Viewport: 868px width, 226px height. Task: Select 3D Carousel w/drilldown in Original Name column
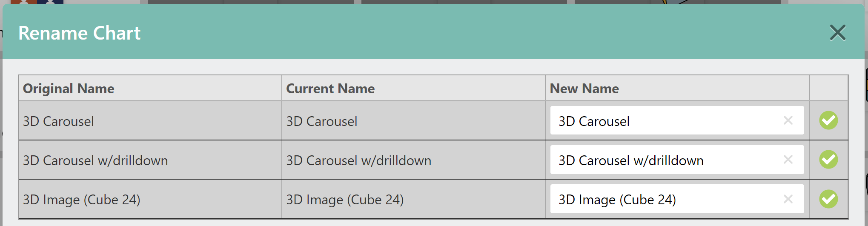coord(95,160)
